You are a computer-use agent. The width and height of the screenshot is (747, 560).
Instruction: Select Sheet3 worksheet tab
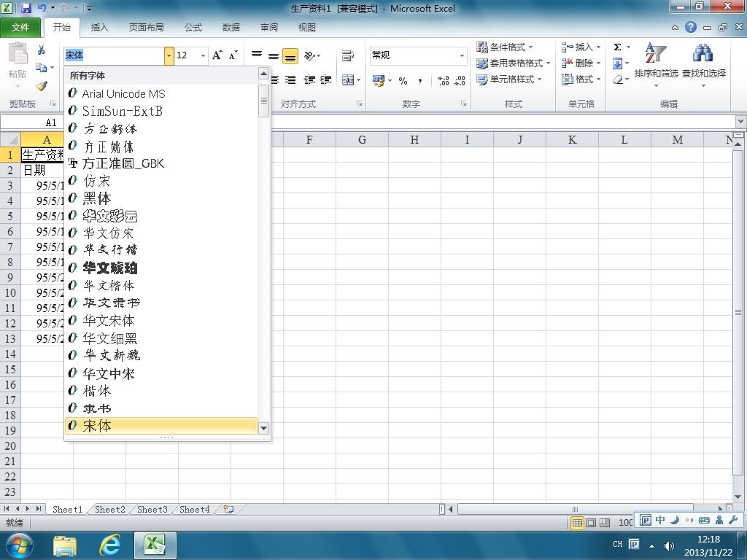(152, 510)
